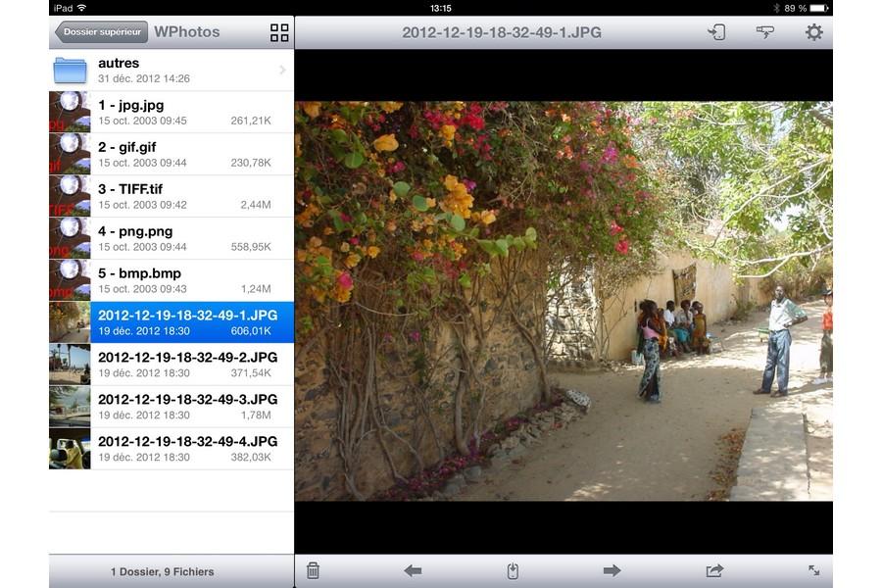Viewport: 882px width, 588px height.
Task: Tap thumbnail of 1 - jpg.jpg
Action: (x=70, y=112)
